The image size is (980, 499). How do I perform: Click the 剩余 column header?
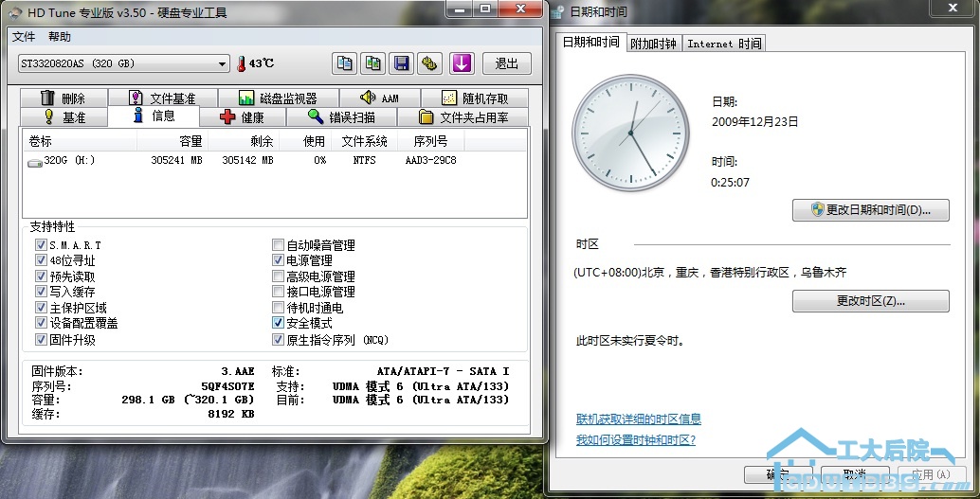pos(244,141)
